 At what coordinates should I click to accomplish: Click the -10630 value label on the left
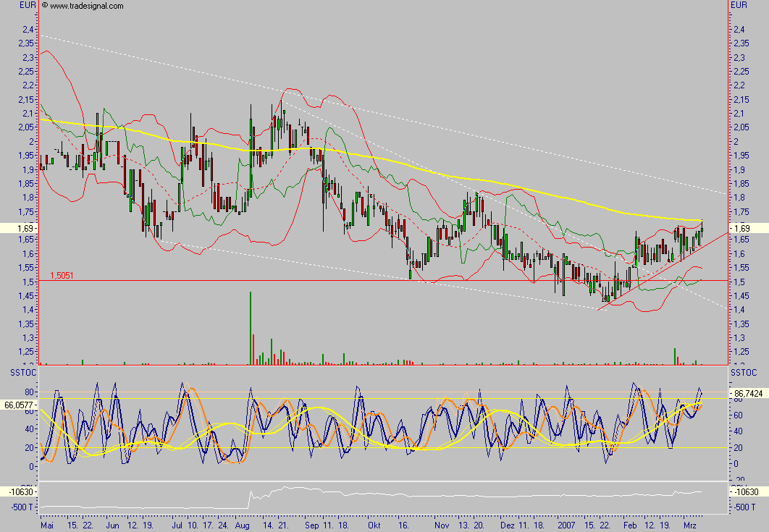(x=20, y=492)
